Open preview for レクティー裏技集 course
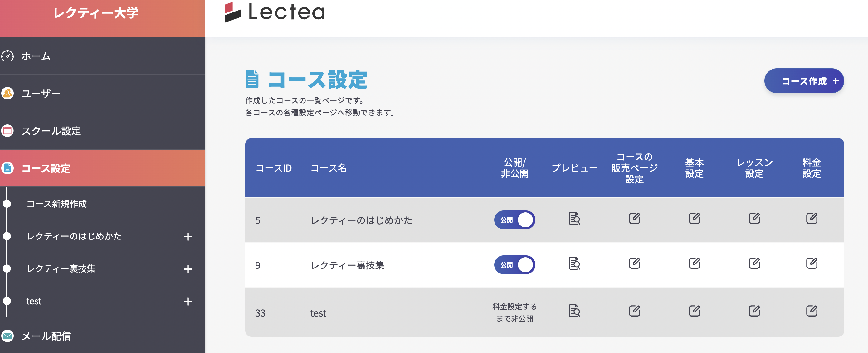 (574, 263)
